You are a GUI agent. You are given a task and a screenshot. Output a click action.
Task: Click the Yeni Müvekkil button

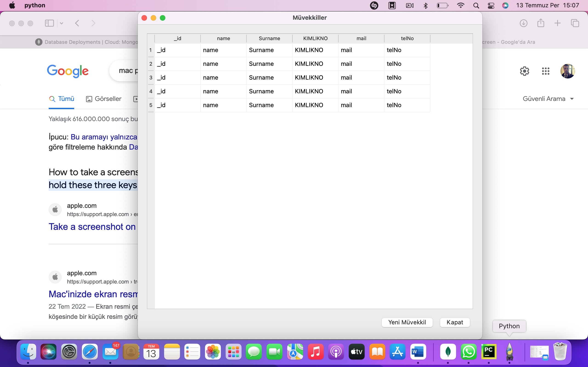(x=407, y=322)
